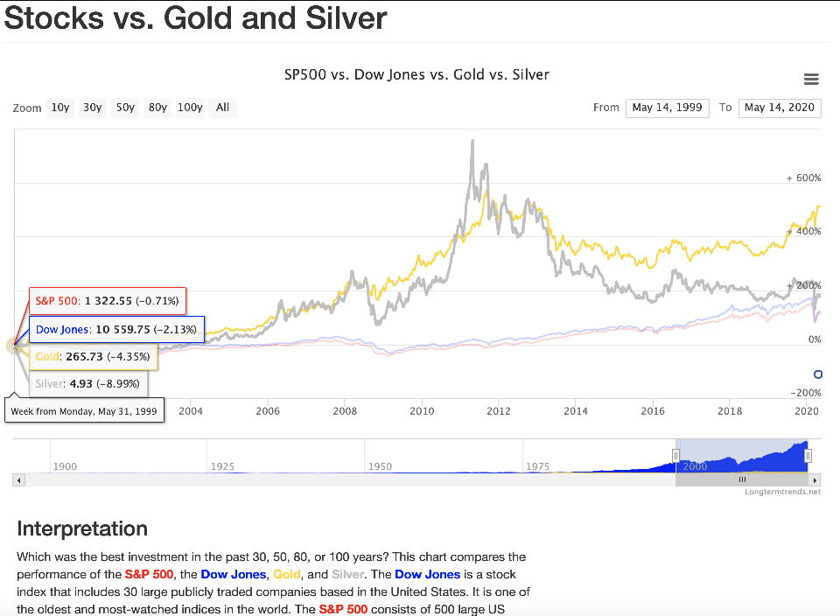Edit the To date field

[779, 108]
